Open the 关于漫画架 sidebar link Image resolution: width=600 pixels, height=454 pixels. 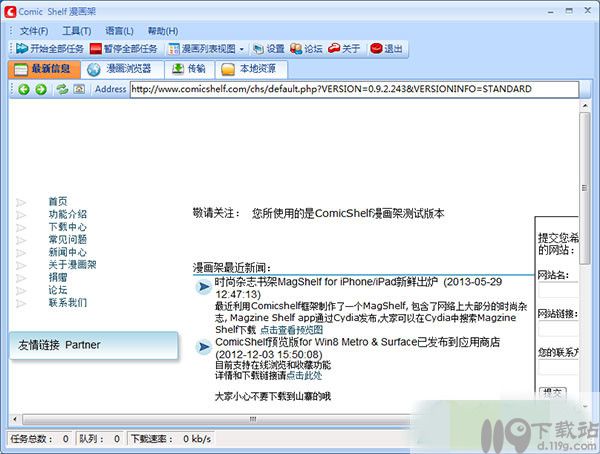click(x=72, y=265)
